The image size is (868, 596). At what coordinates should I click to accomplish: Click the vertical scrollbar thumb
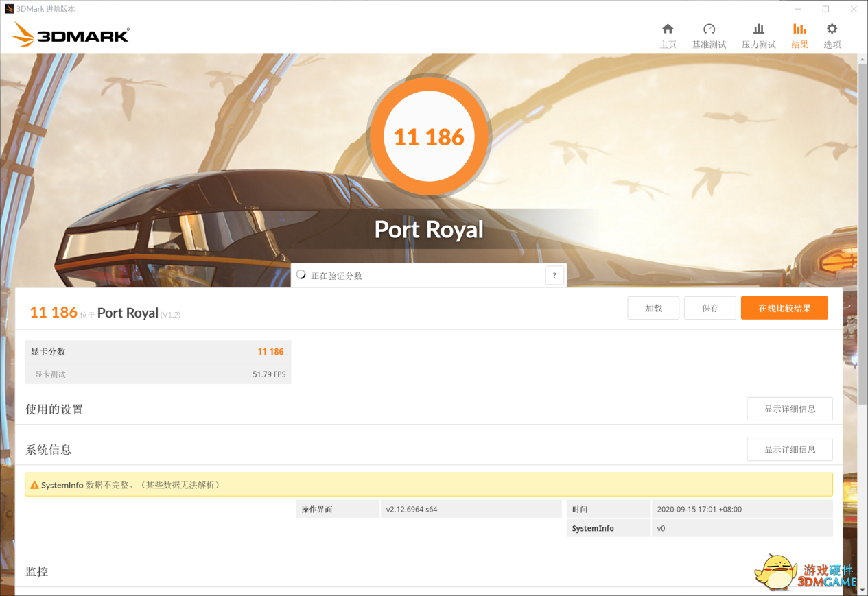[x=863, y=233]
